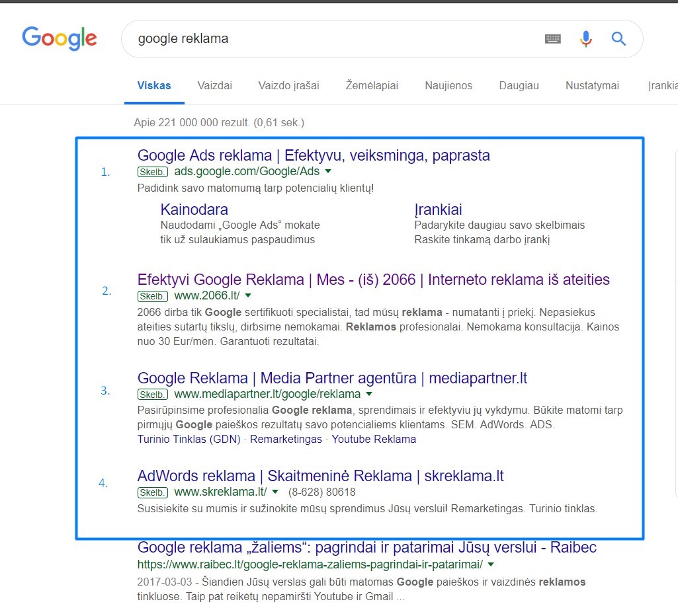Go to the Žemėlapiai tab
The image size is (678, 616).
(372, 85)
